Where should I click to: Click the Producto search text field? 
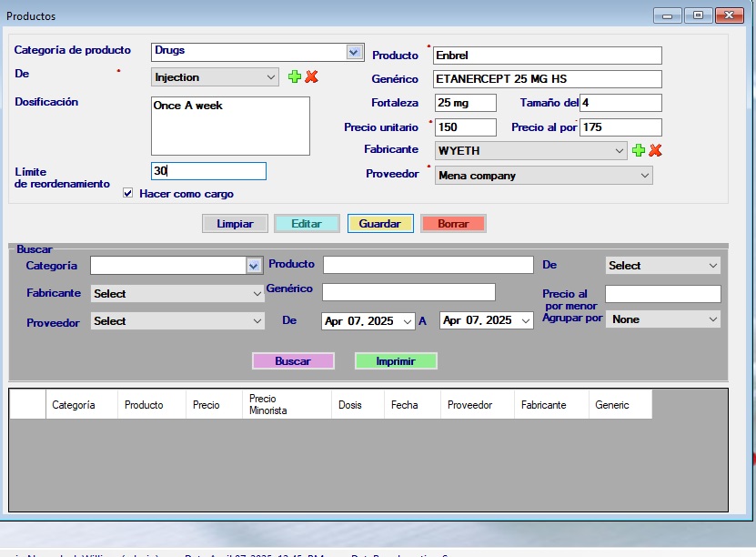[428, 265]
